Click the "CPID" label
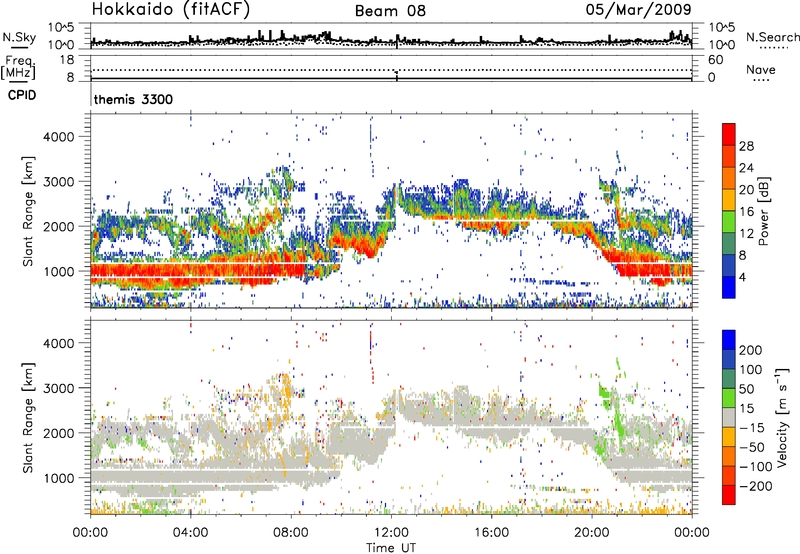 (22, 95)
